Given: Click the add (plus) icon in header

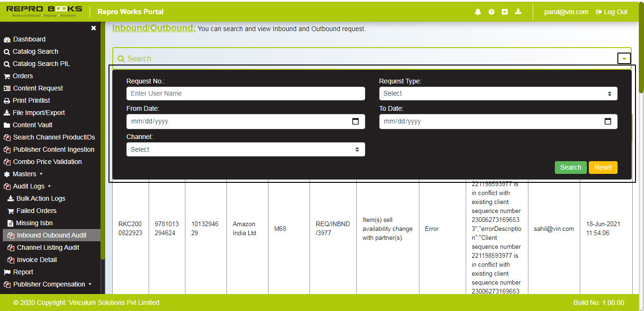Looking at the screenshot, I should click(504, 12).
